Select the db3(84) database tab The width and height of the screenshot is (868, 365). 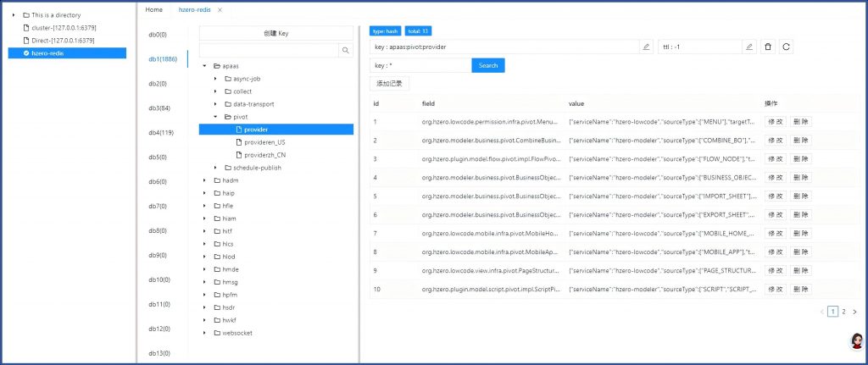pyautogui.click(x=159, y=108)
